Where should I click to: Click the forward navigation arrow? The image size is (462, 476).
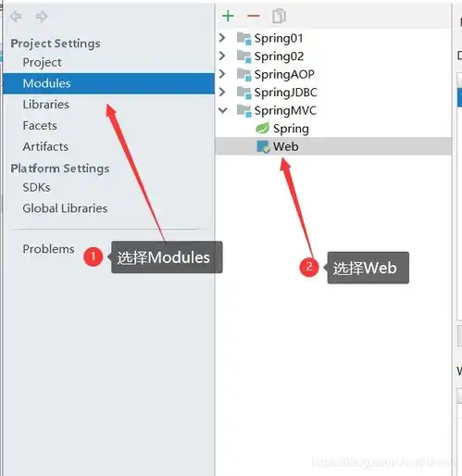41,17
